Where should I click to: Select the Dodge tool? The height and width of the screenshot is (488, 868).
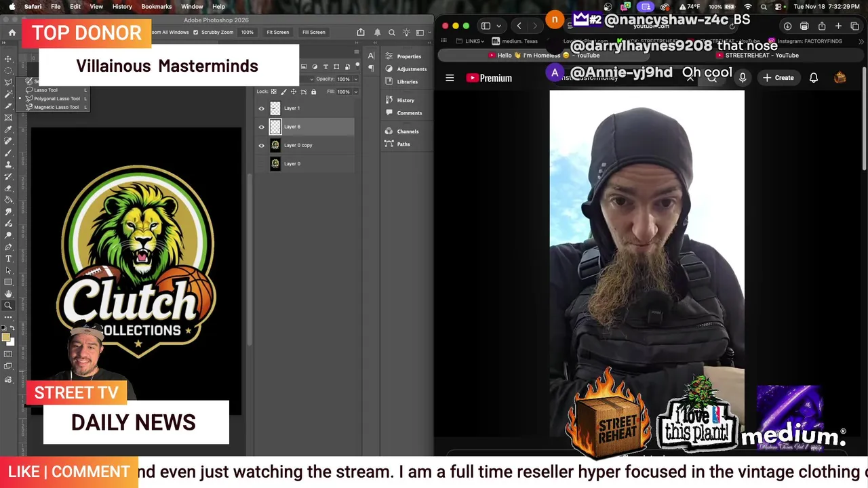click(8, 235)
